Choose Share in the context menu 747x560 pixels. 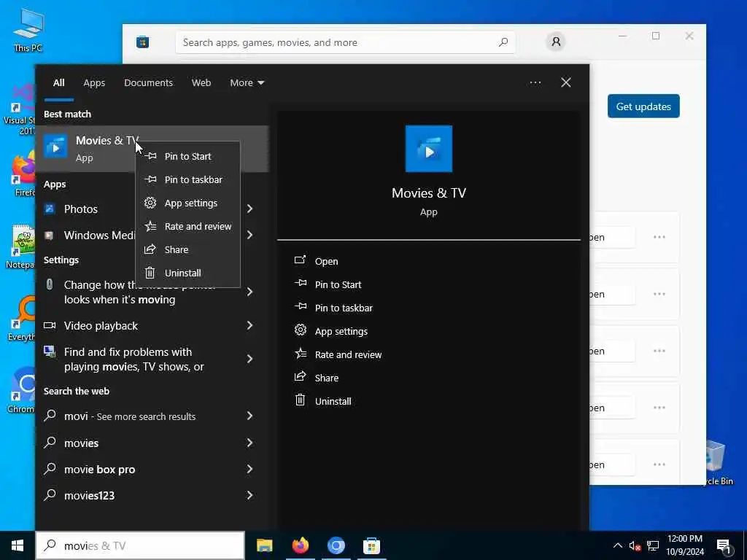point(187,249)
